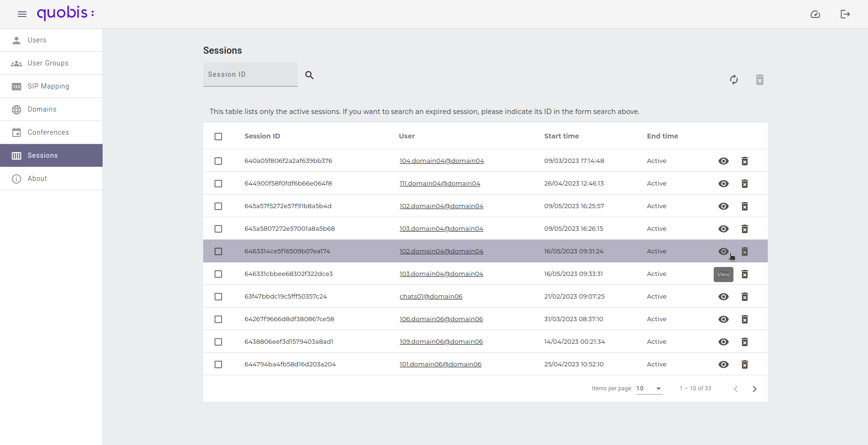The image size is (868, 445).
Task: Open user link chats01@domain06
Action: 431,297
